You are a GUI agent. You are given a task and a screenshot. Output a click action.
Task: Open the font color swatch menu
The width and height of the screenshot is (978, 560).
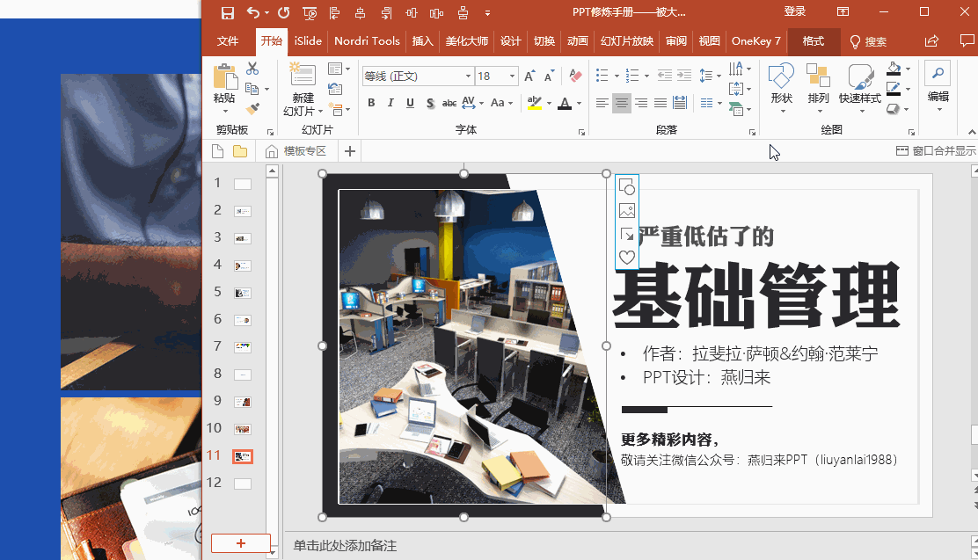coord(576,103)
